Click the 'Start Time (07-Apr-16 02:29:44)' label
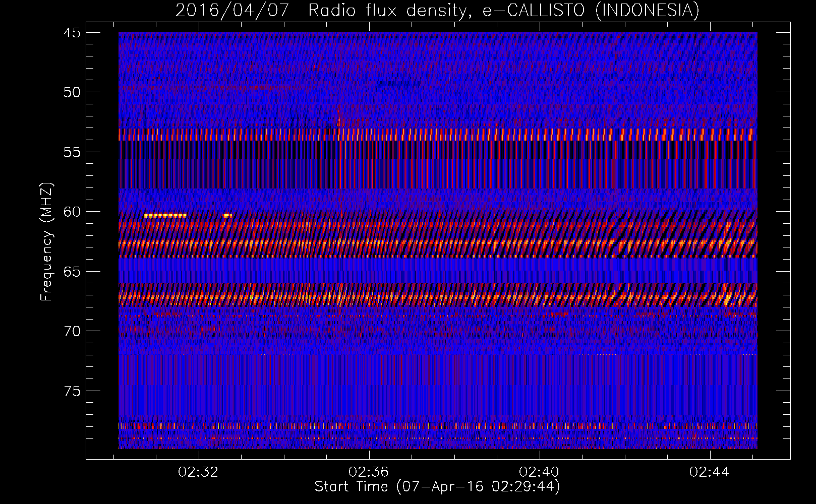This screenshot has height=504, width=816. coord(437,487)
